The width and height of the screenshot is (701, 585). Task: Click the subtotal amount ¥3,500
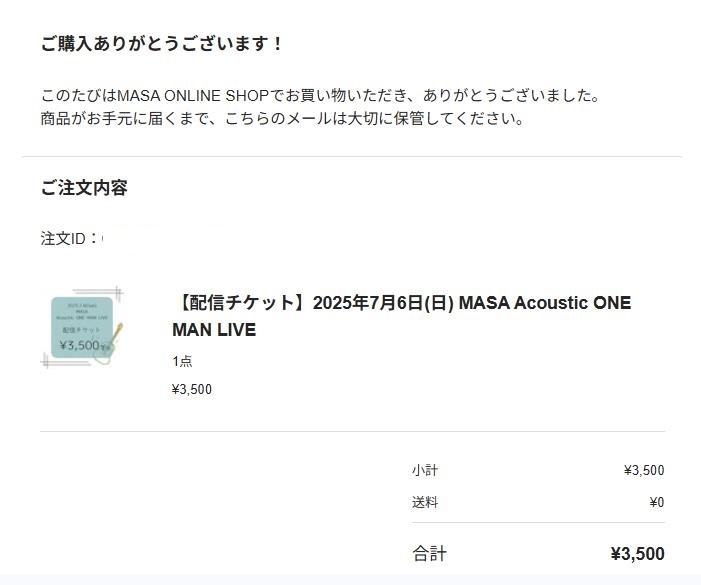point(643,470)
